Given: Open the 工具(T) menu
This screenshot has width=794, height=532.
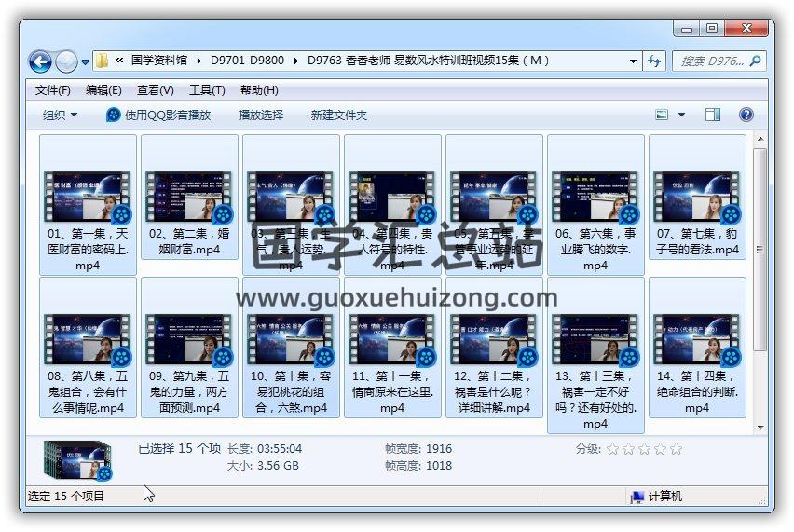Looking at the screenshot, I should coord(207,90).
